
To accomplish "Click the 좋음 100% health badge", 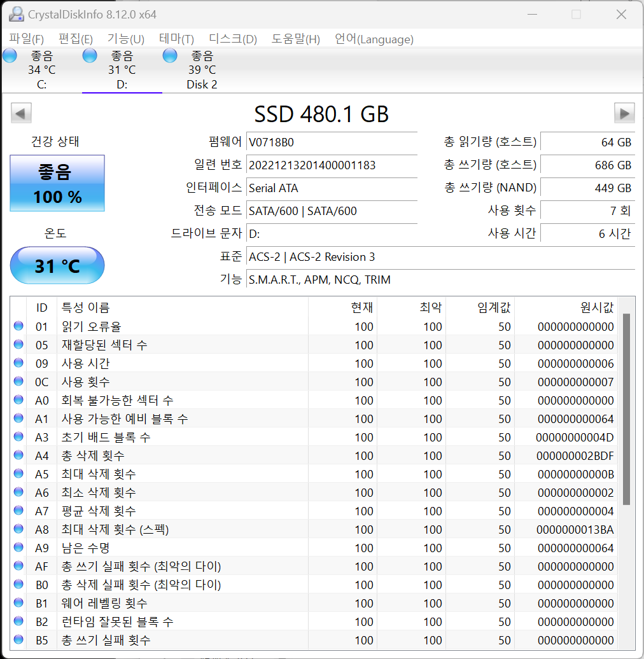I will [x=57, y=183].
